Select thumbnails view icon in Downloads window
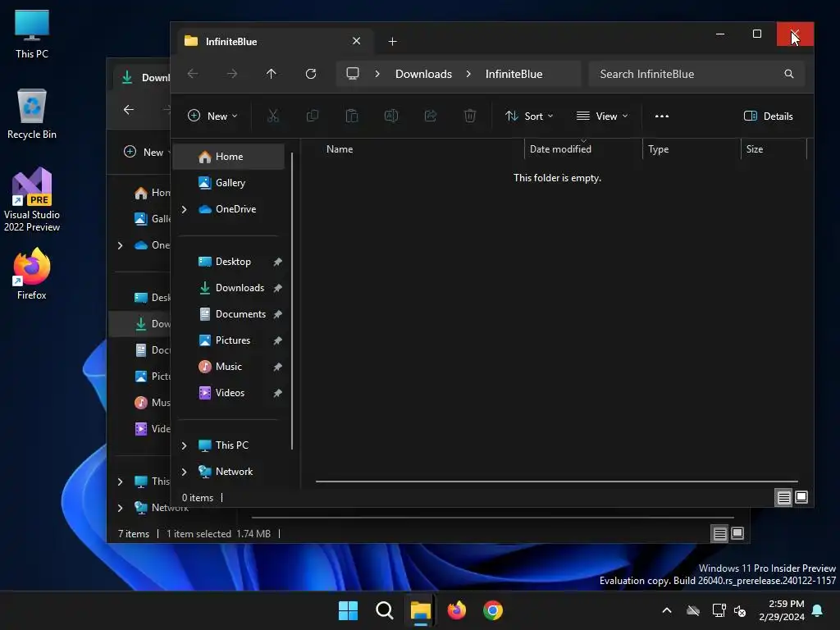840x630 pixels. [x=737, y=533]
